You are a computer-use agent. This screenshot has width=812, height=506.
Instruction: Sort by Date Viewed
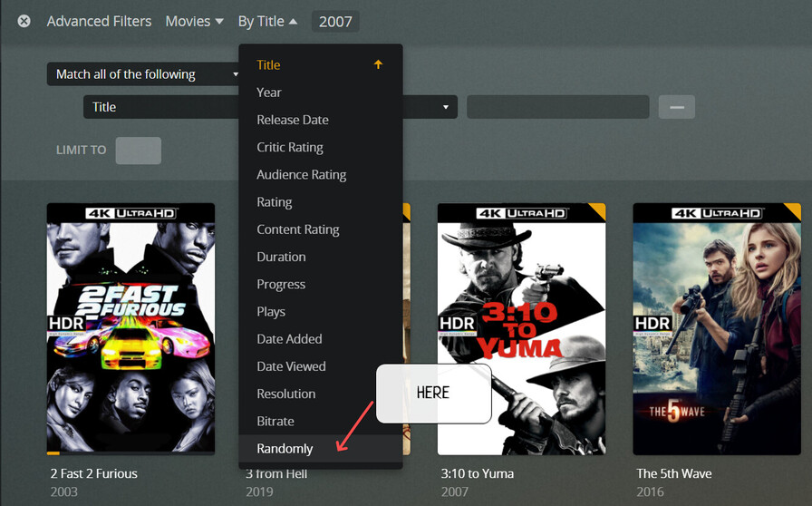[x=321, y=366]
